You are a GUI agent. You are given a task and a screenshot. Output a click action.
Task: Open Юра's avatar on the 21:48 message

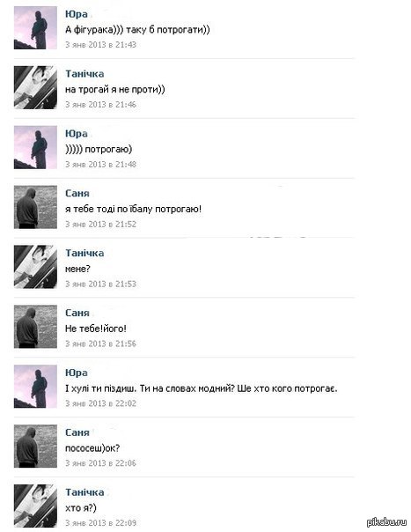coord(35,147)
